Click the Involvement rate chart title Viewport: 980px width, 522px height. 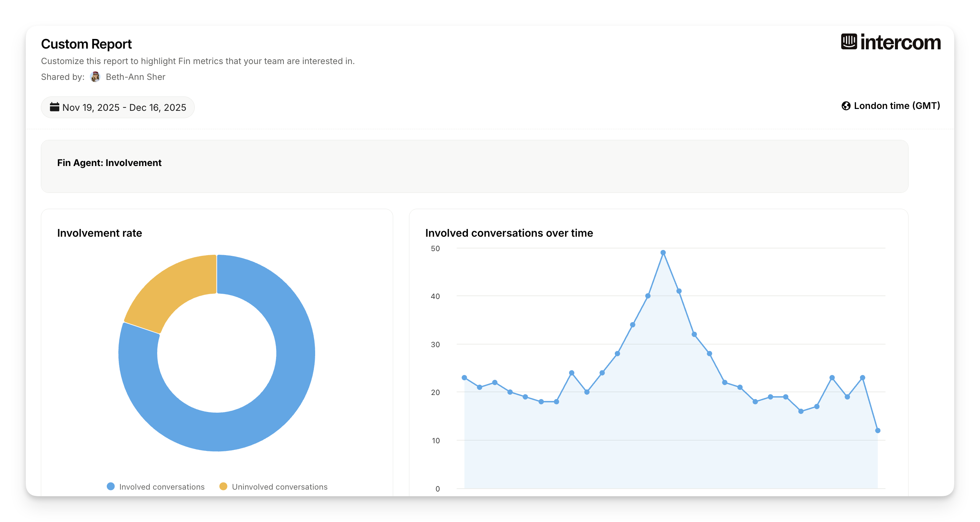click(x=99, y=233)
